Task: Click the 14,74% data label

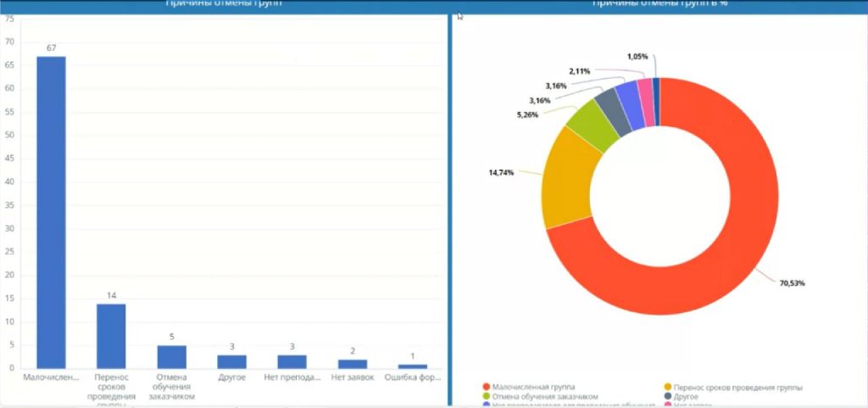Action: click(x=501, y=173)
